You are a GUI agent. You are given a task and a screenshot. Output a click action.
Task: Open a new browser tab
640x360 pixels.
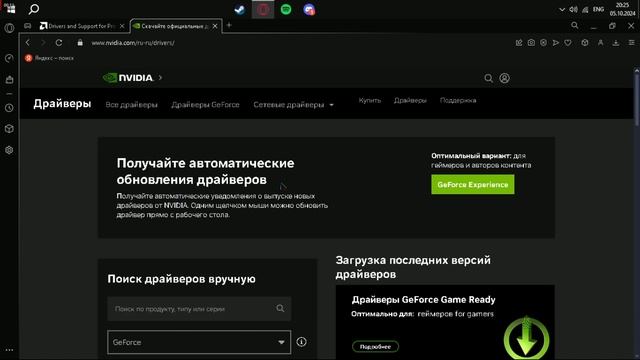click(229, 25)
